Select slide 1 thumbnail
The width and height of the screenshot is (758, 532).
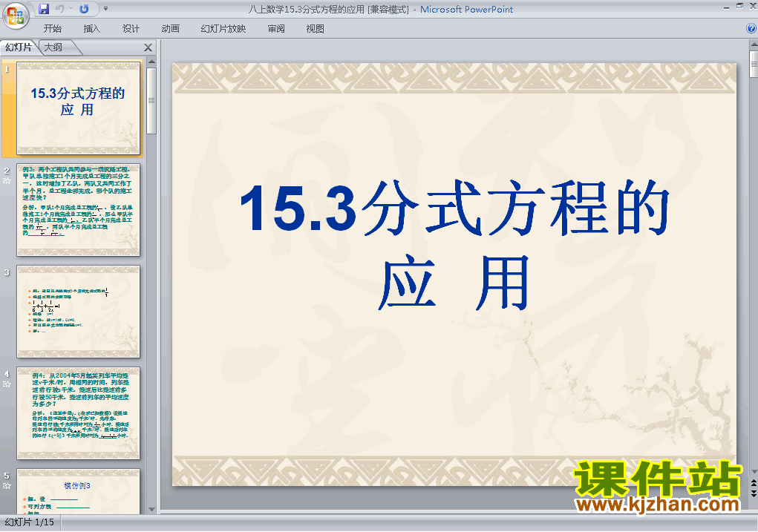point(78,108)
